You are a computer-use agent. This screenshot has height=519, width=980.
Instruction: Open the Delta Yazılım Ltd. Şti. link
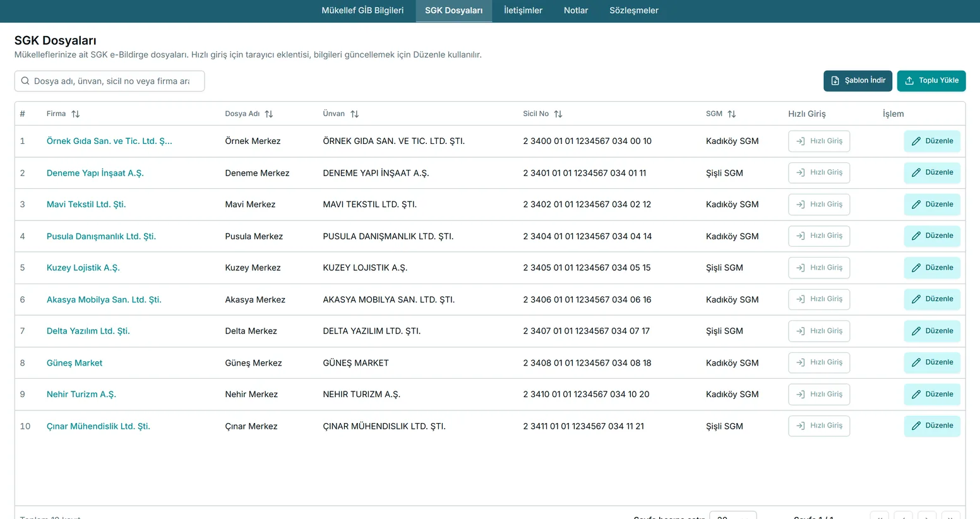click(x=88, y=331)
